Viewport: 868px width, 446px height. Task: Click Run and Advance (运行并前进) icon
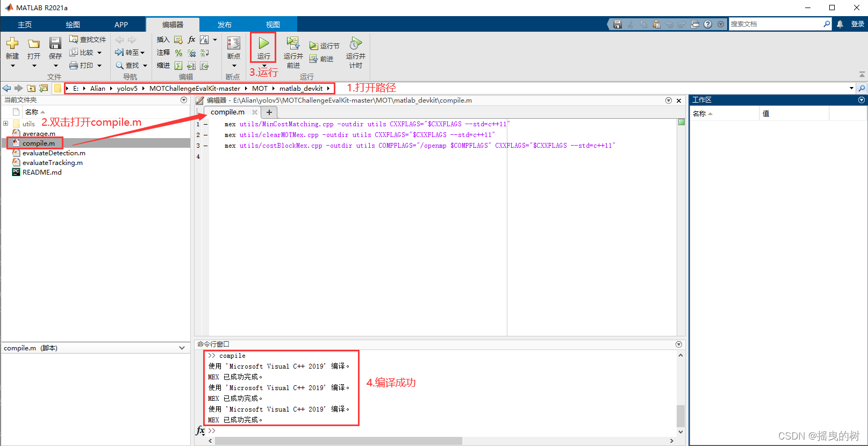pyautogui.click(x=293, y=43)
